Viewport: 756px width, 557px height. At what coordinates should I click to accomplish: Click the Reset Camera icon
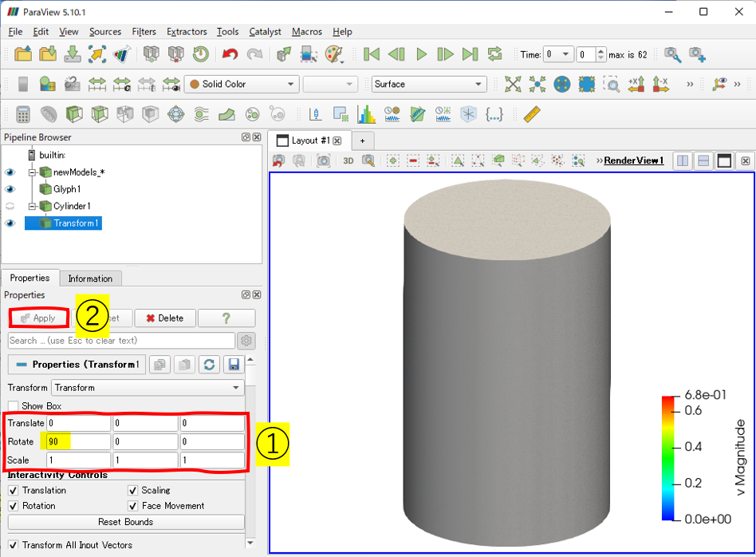click(x=512, y=84)
